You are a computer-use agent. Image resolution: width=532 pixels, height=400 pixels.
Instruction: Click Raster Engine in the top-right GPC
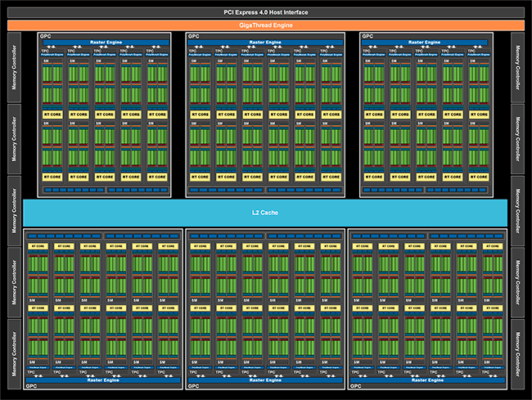426,42
